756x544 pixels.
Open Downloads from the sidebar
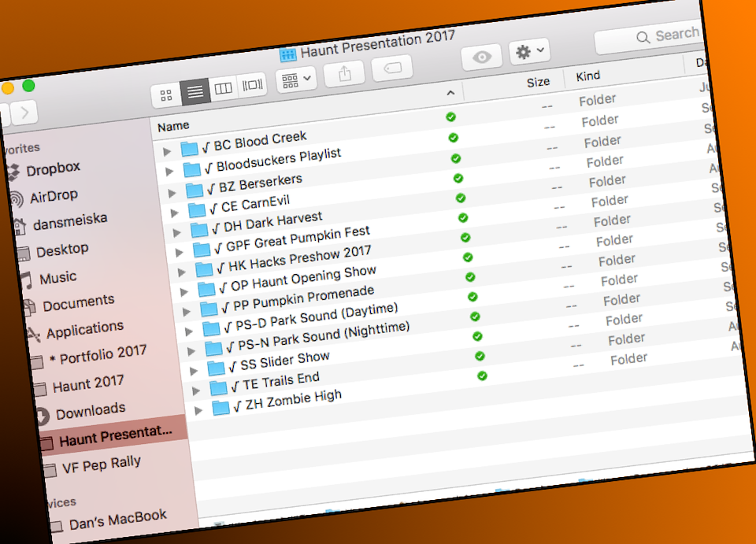click(90, 411)
